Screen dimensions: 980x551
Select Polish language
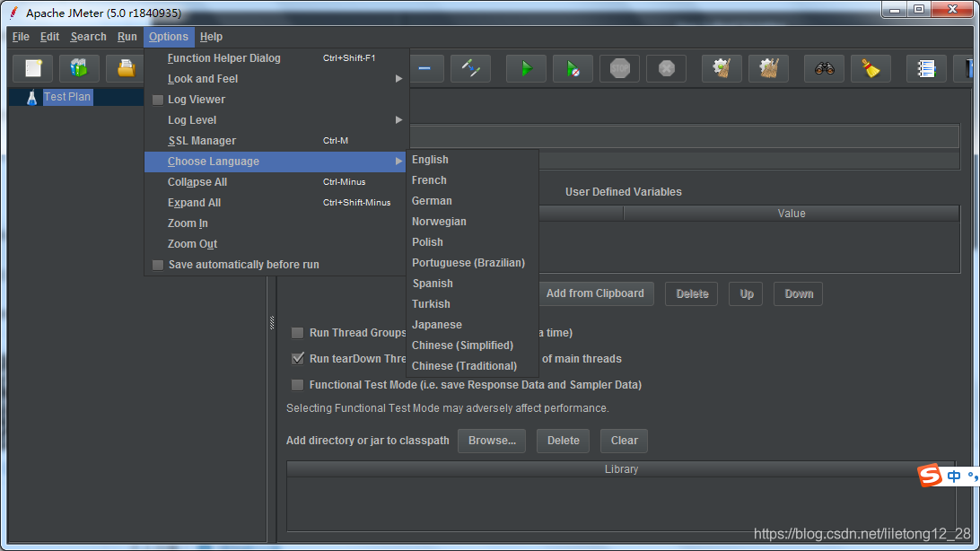472,241
